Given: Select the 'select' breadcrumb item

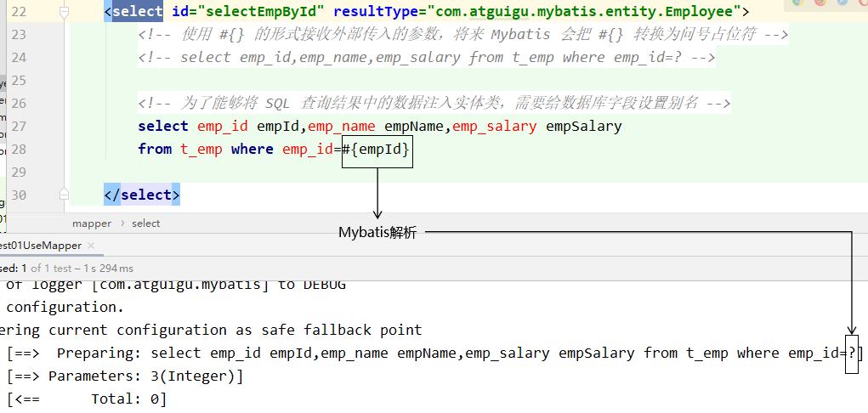Looking at the screenshot, I should coord(145,223).
